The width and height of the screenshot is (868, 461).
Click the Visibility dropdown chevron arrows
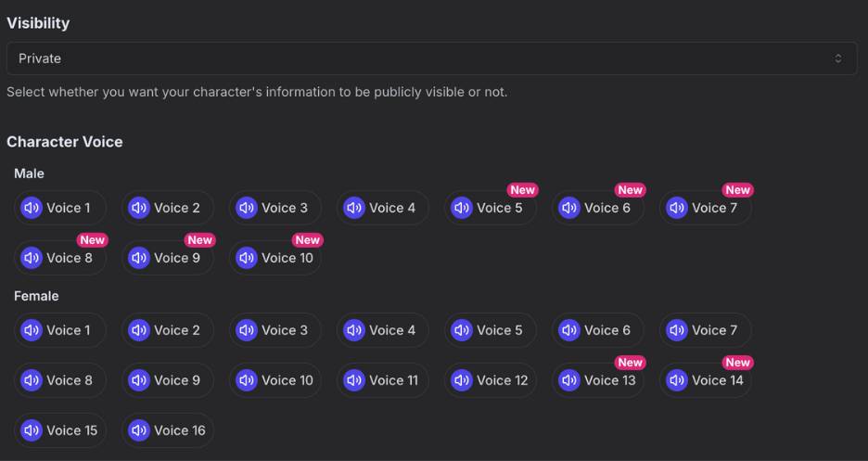(838, 58)
